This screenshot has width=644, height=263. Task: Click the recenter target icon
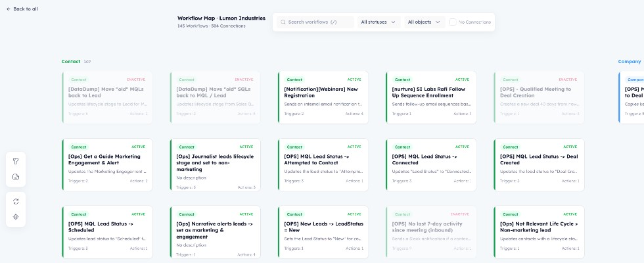(x=16, y=216)
